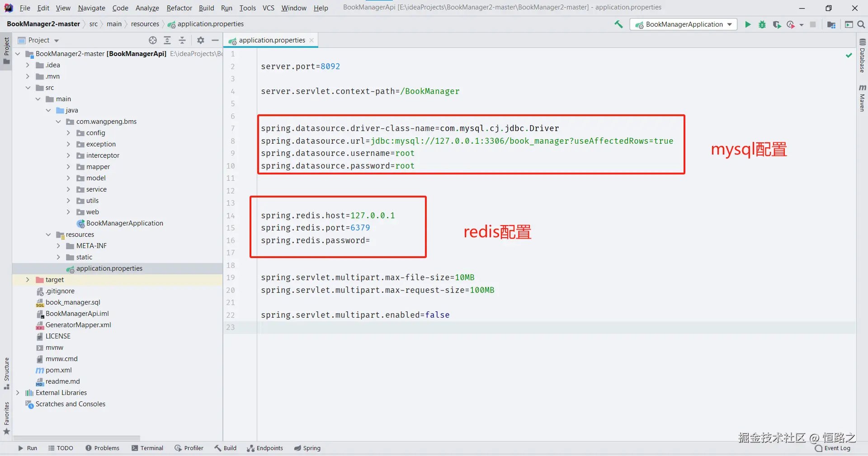Click the resources breadcrumb in navigation bar
The height and width of the screenshot is (456, 868).
(x=145, y=24)
